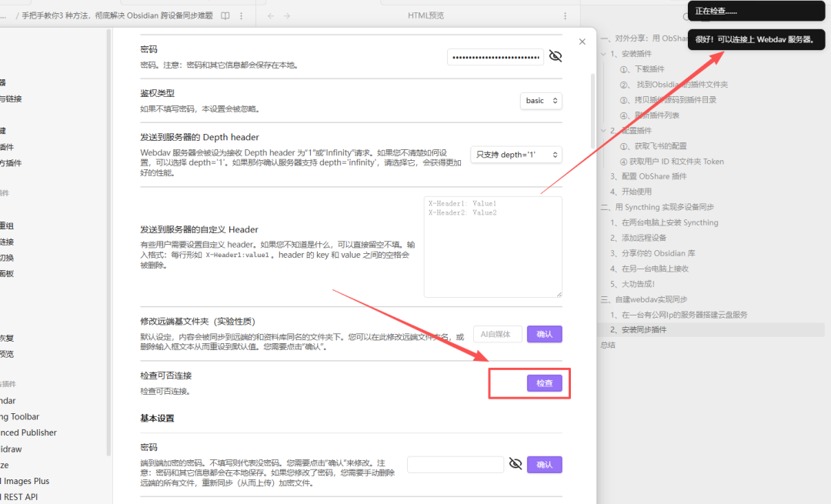The image size is (831, 504).
Task: Click the AI自媒体 remote folder field
Action: (498, 335)
